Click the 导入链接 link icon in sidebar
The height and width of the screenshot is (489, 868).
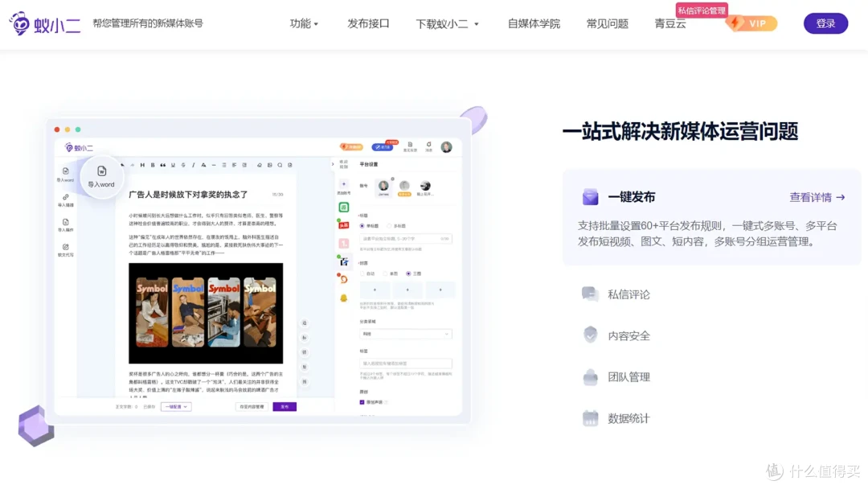click(65, 197)
